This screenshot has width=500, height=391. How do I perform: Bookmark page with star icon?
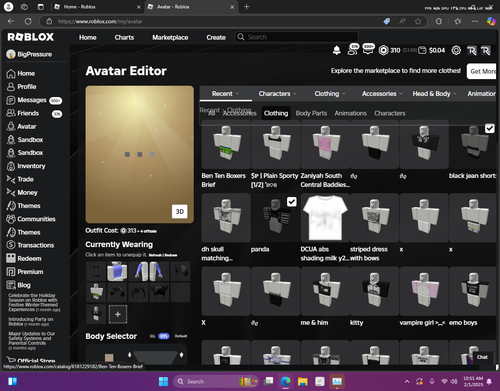pos(418,21)
